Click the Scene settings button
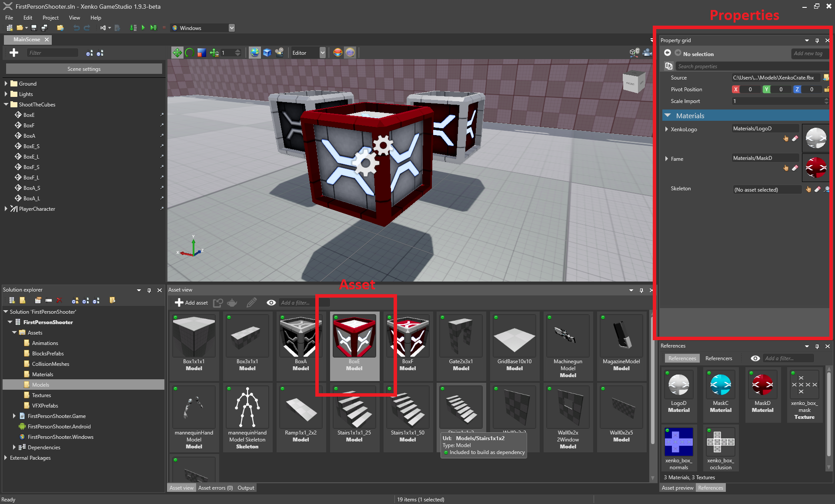The image size is (835, 504). tap(84, 69)
